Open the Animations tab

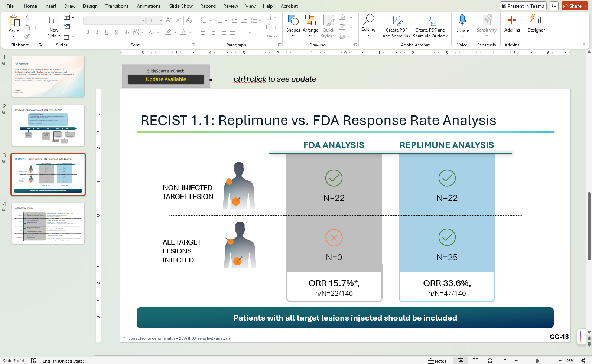pos(149,6)
